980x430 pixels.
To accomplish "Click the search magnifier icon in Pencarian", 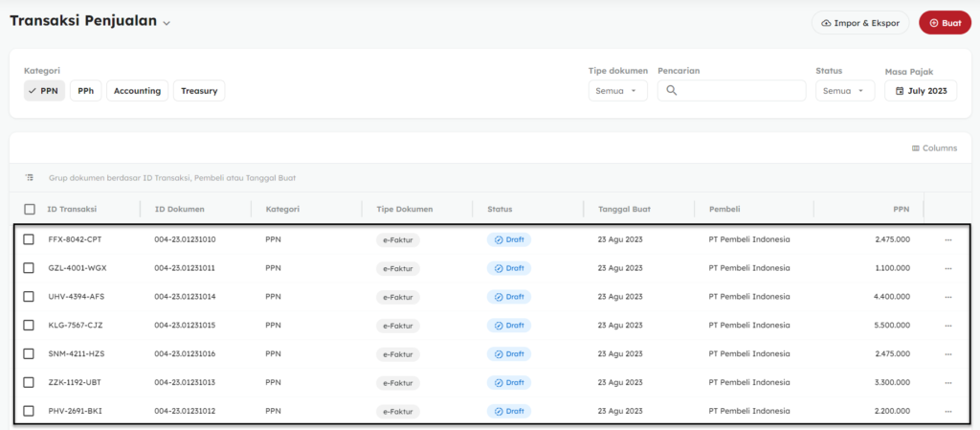I will (672, 91).
